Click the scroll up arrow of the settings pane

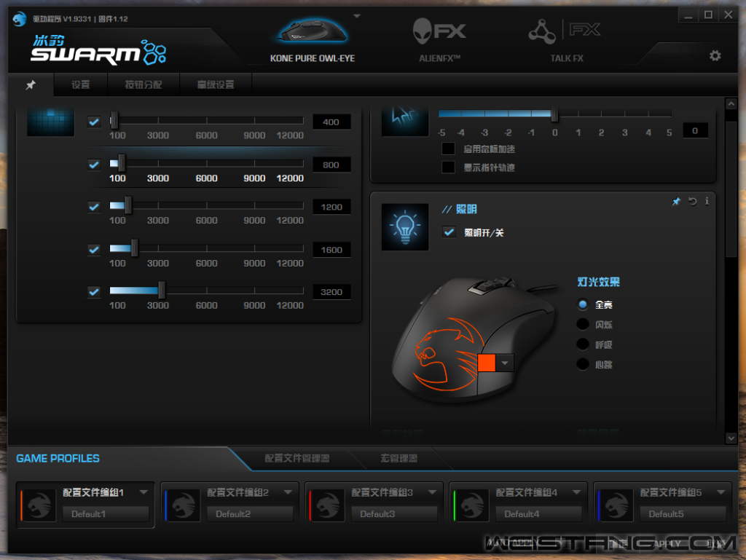pyautogui.click(x=731, y=103)
